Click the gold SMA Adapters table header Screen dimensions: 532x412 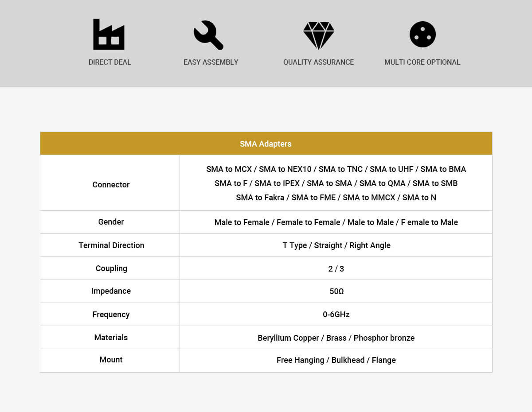click(x=266, y=144)
